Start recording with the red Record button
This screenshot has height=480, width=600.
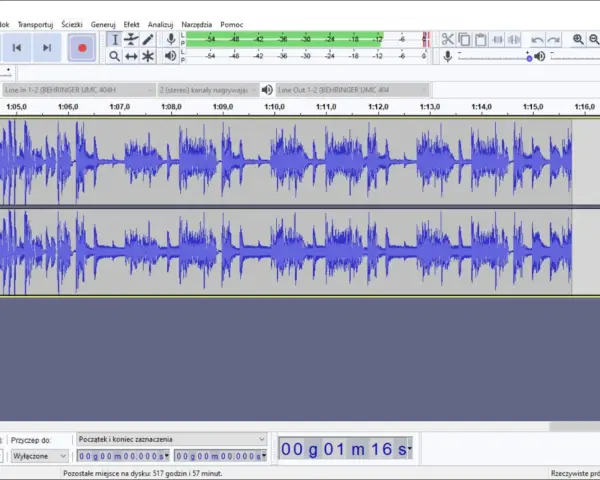(82, 48)
